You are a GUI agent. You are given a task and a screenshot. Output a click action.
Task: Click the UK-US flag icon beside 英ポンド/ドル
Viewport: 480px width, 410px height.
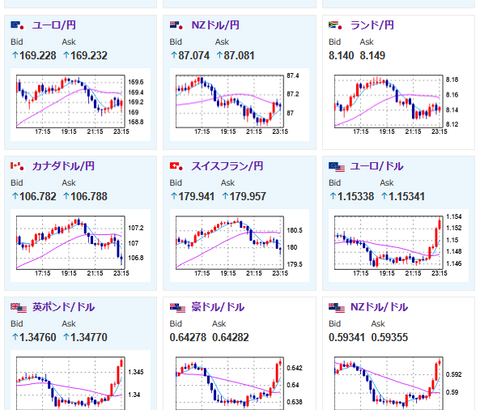pos(19,308)
